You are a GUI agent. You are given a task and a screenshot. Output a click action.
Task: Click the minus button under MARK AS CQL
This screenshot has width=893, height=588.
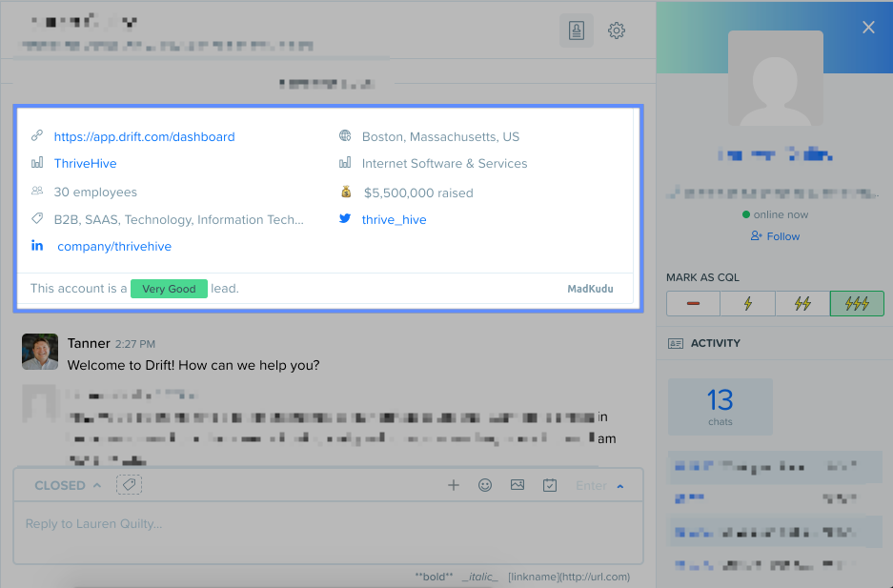[x=693, y=303]
